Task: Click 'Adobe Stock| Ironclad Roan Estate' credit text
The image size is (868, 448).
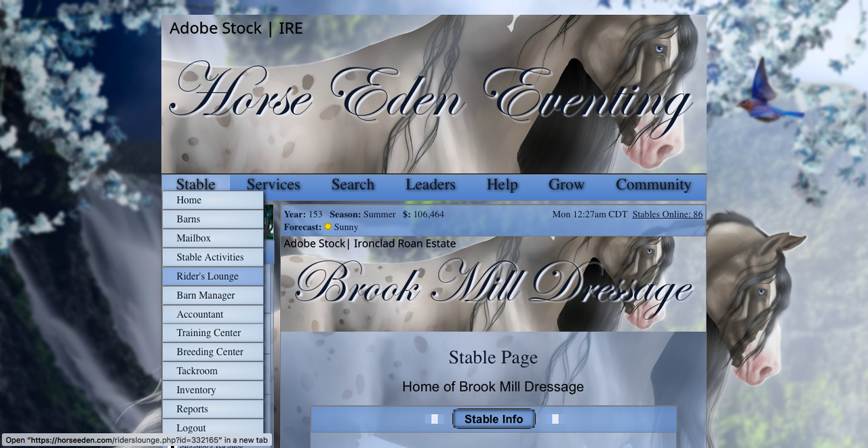Action: 370,243
